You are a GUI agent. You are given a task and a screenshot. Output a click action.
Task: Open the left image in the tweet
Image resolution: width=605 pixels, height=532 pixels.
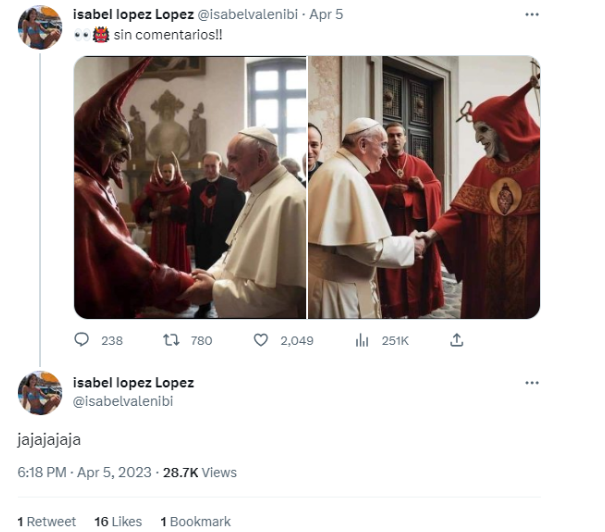point(190,187)
